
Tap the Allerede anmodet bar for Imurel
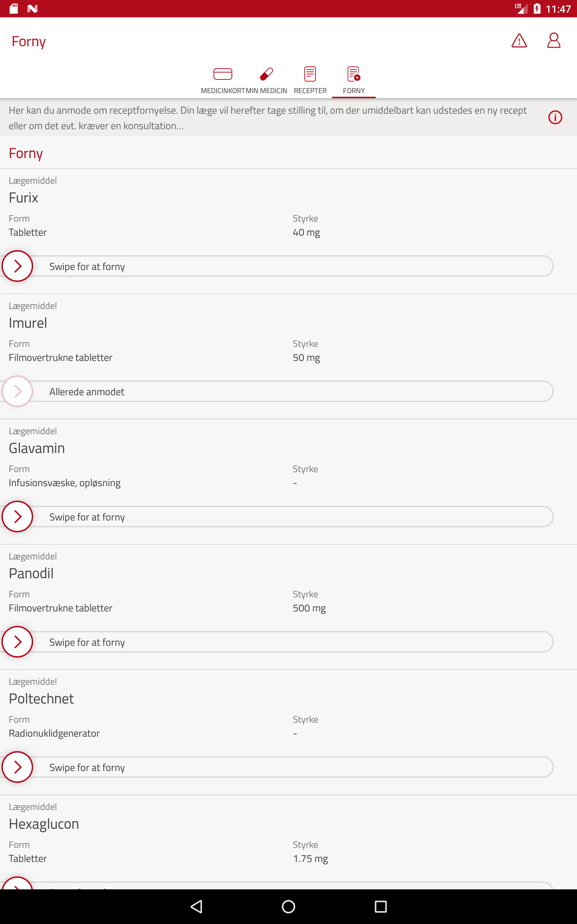pyautogui.click(x=277, y=391)
